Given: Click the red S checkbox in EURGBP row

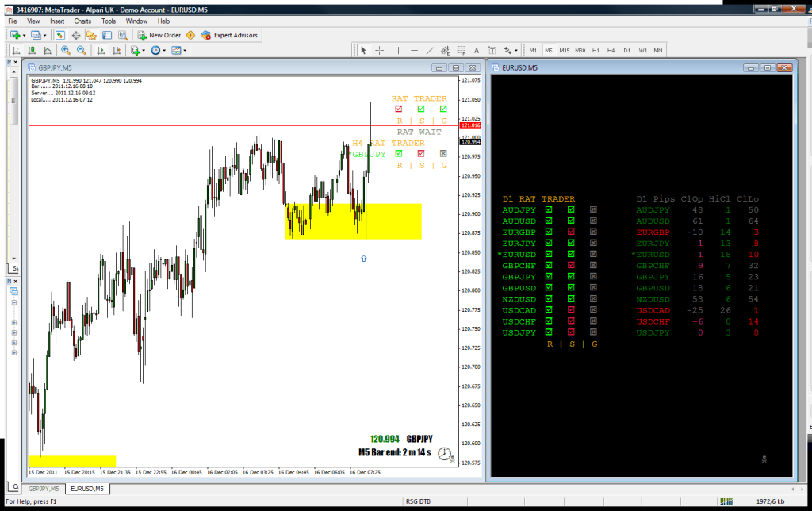Looking at the screenshot, I should pos(571,232).
